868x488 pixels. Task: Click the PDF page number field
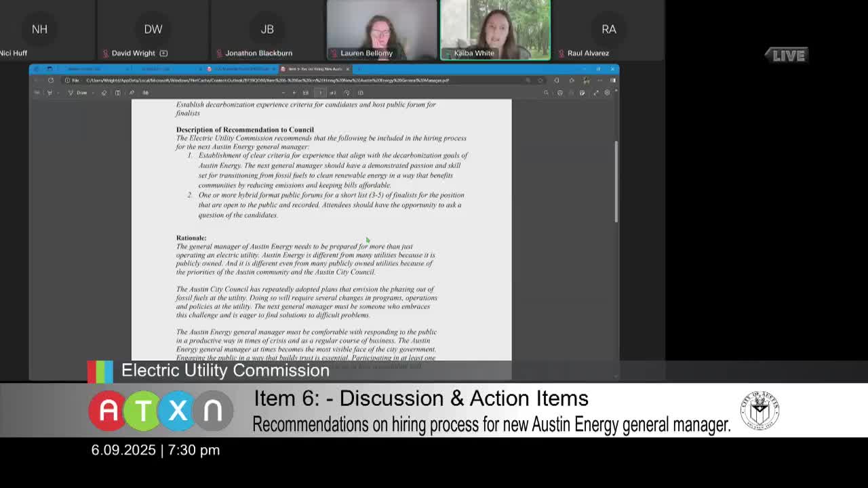tap(320, 93)
